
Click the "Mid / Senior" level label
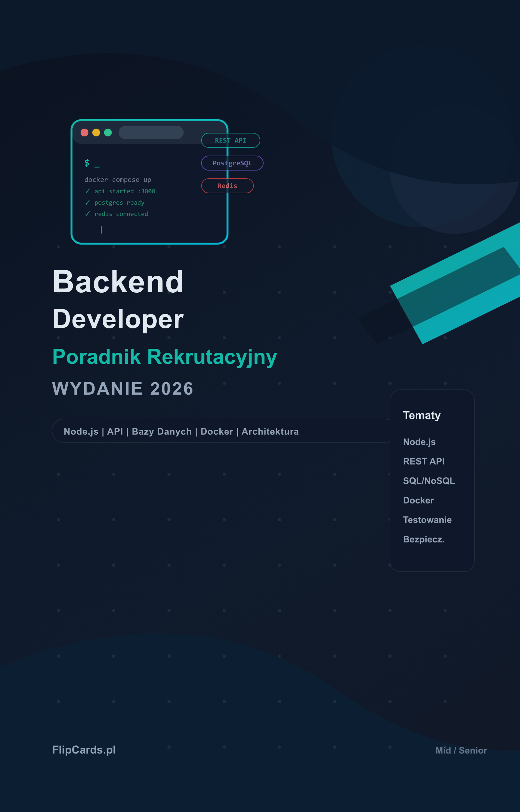pos(461,750)
